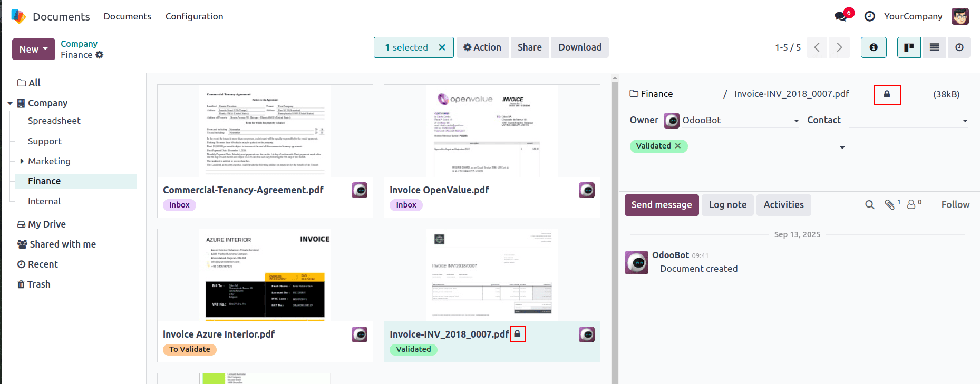
Task: Click the Finance folder settings gear
Action: pyautogui.click(x=100, y=55)
